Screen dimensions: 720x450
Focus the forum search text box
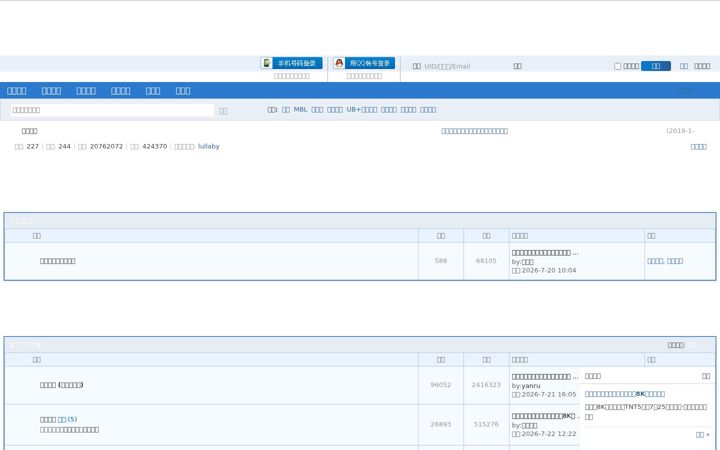pyautogui.click(x=112, y=110)
